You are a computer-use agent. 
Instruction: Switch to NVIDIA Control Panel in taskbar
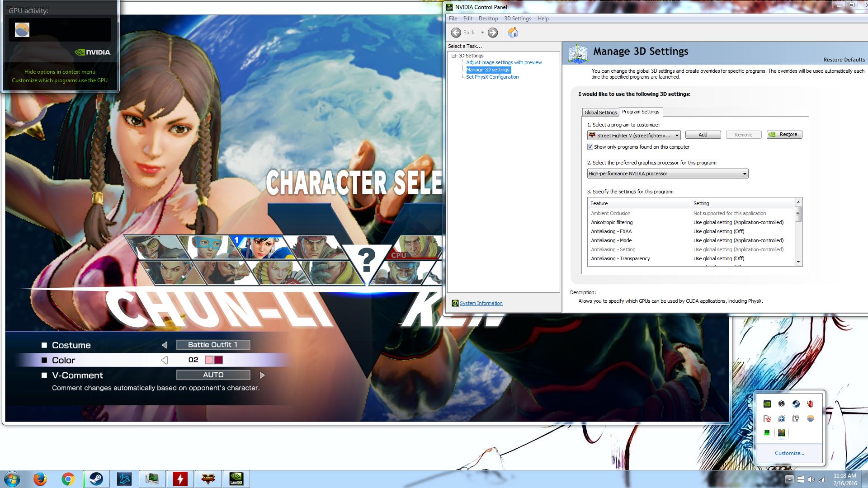236,479
